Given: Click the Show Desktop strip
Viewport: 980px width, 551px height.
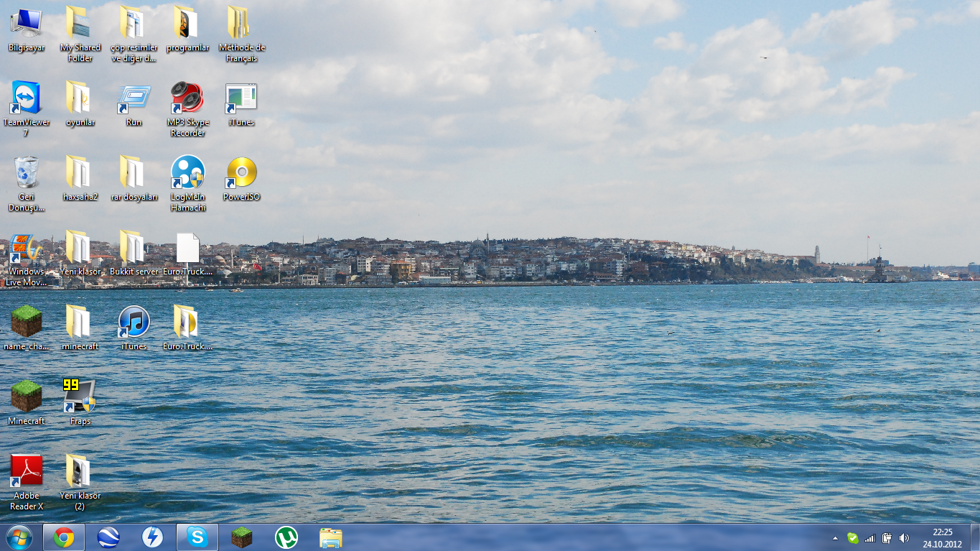Looking at the screenshot, I should tap(974, 537).
